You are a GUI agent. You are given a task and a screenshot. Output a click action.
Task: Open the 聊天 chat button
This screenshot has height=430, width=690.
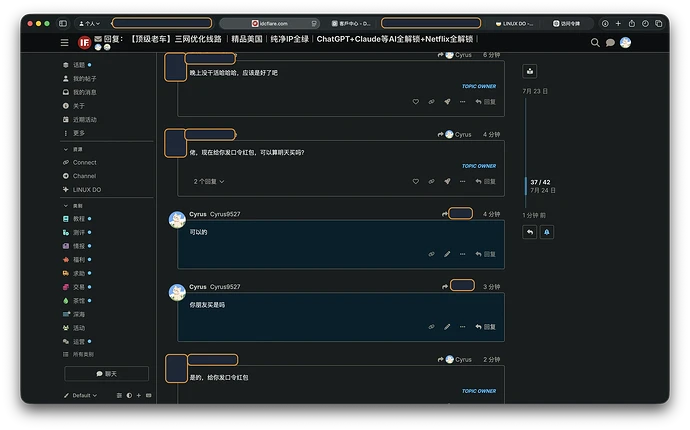tap(106, 374)
